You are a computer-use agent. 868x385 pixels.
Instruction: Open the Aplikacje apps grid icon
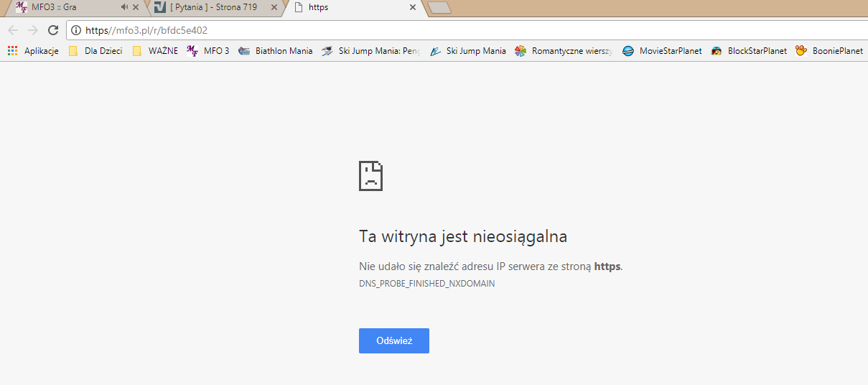click(12, 51)
